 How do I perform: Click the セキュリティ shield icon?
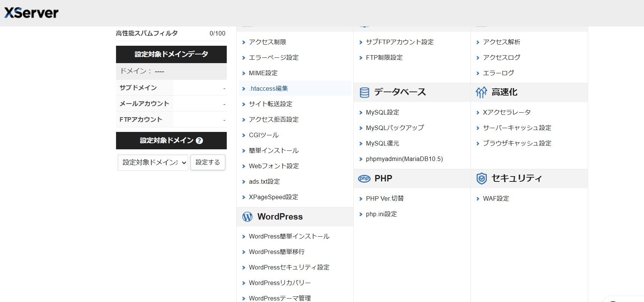[x=481, y=178]
